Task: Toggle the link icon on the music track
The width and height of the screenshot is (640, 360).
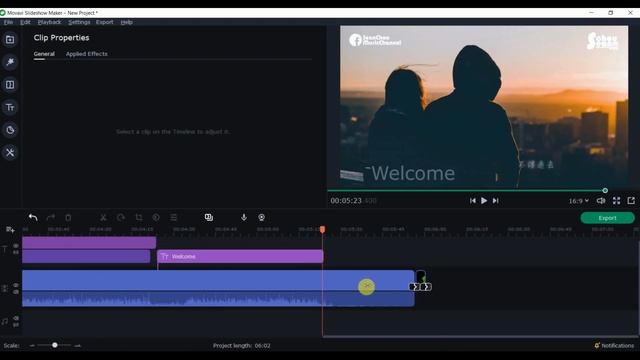Action: (x=16, y=325)
